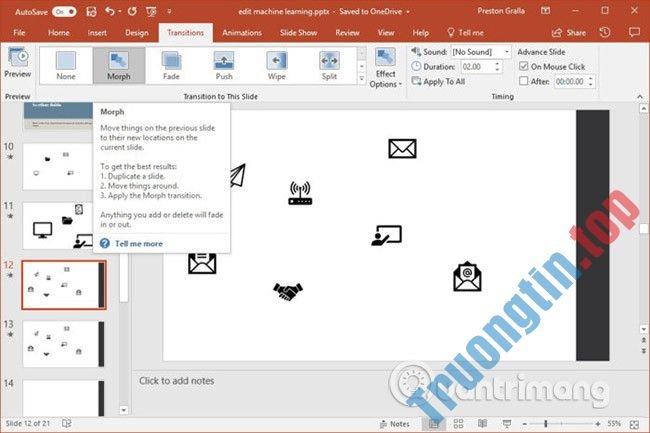Open Customize Quick Access Toolbar arrow
The width and height of the screenshot is (650, 433).
[169, 12]
